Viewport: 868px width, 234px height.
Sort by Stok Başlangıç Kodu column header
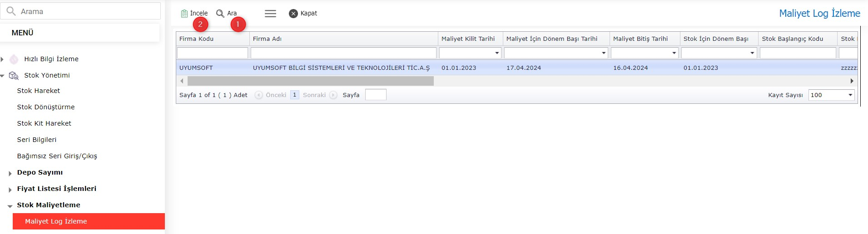tap(798, 39)
